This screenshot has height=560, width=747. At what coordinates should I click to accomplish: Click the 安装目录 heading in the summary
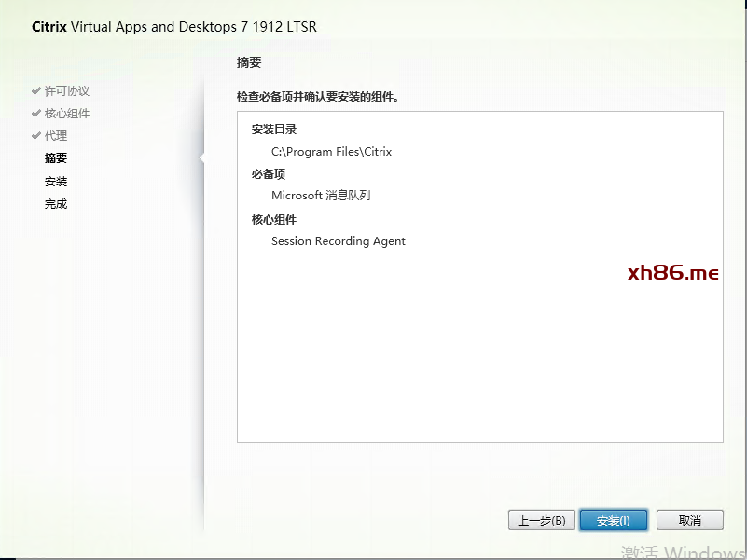tap(274, 130)
